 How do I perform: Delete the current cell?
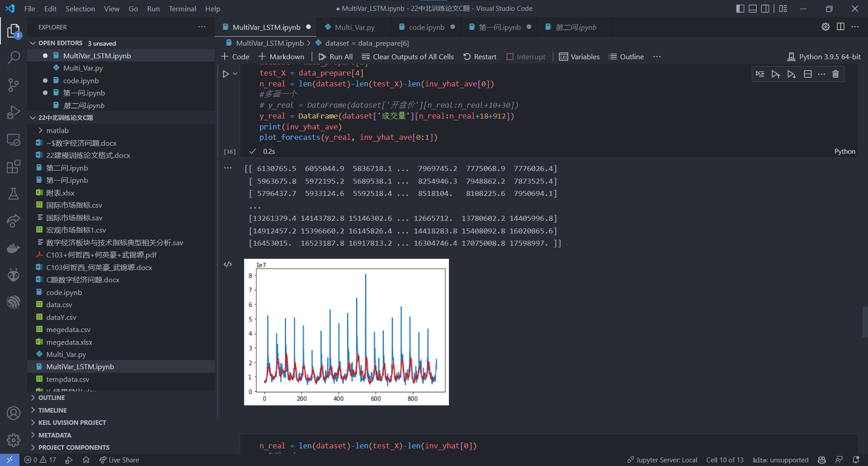[835, 74]
